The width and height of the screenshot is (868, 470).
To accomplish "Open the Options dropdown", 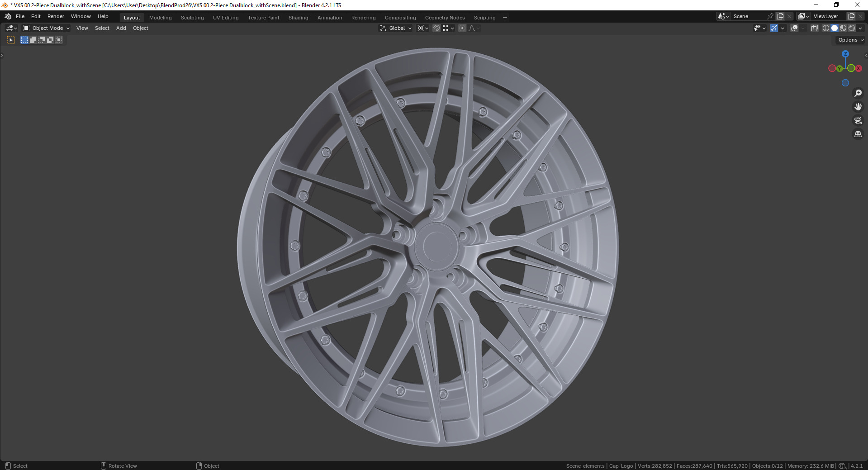I will pyautogui.click(x=851, y=40).
